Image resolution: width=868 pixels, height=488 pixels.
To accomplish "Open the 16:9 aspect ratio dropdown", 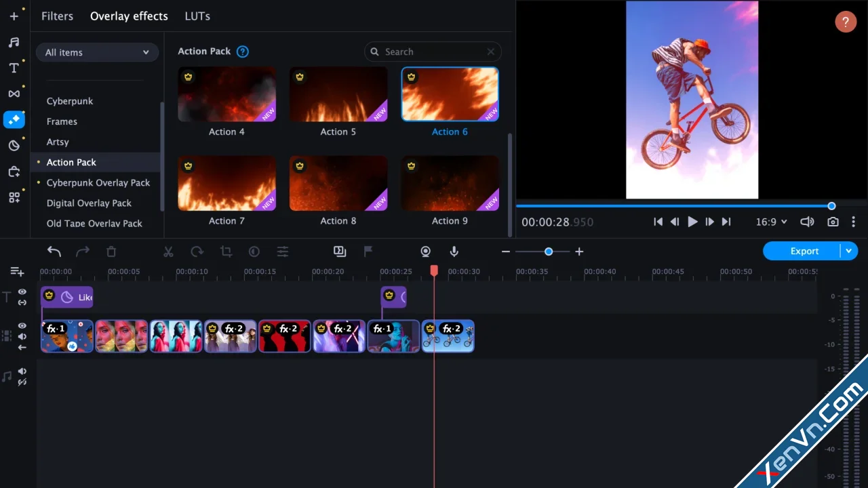I will (772, 222).
